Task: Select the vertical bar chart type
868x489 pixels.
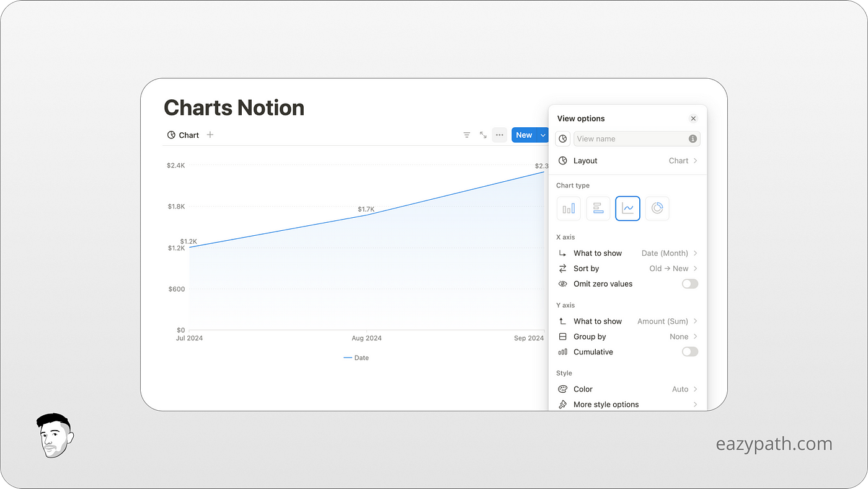Action: (x=569, y=208)
